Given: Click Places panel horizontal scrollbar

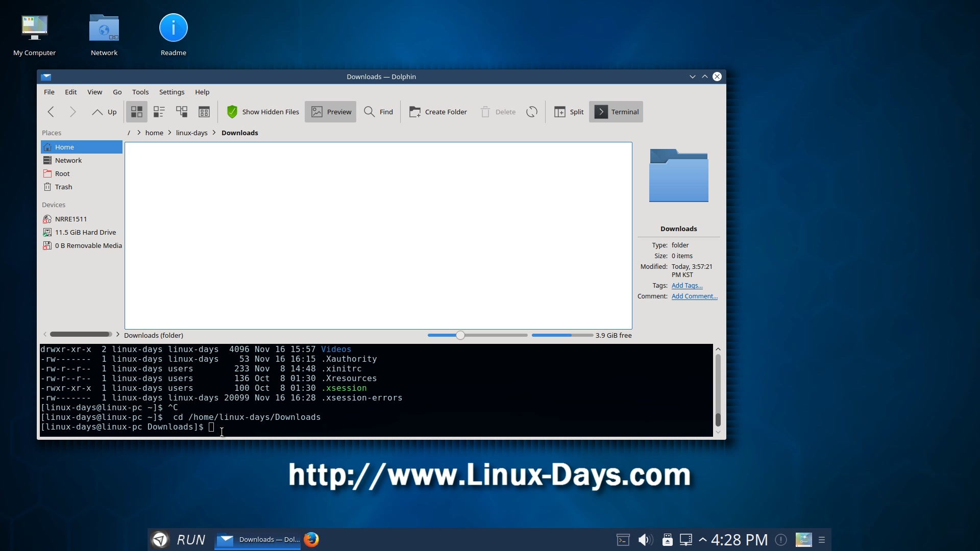Looking at the screenshot, I should [81, 334].
